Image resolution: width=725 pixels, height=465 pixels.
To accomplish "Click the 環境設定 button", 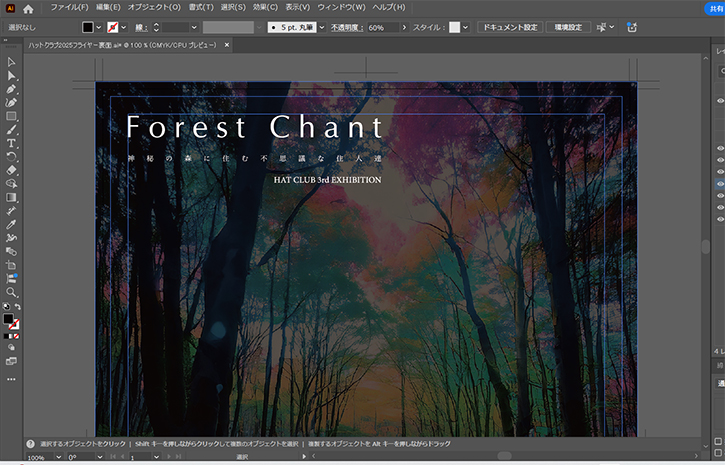I will point(568,27).
